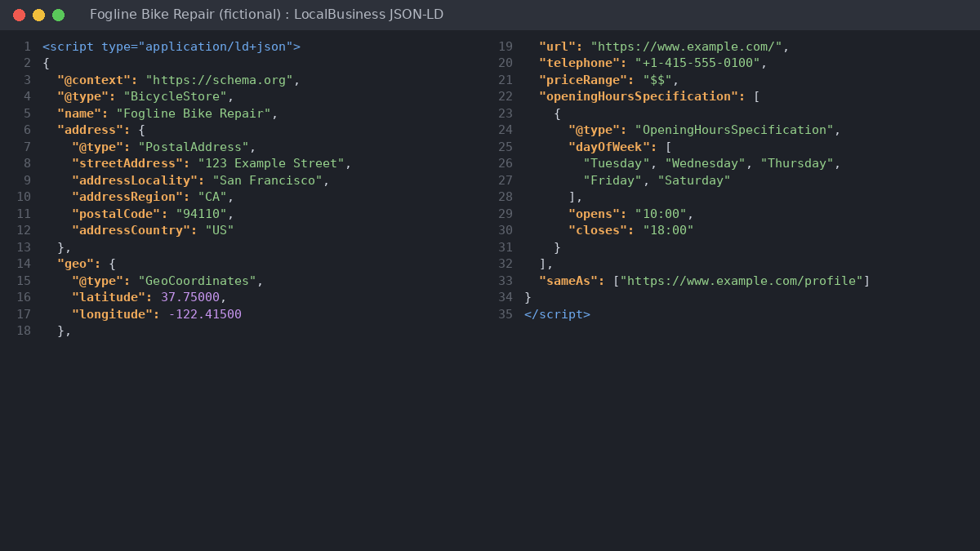The image size is (980, 551).
Task: Select the "Tuesday" day value
Action: click(x=617, y=163)
